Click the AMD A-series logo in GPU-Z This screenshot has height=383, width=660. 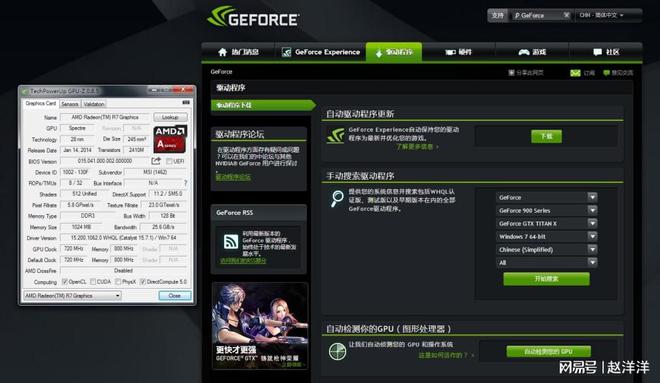tap(170, 139)
